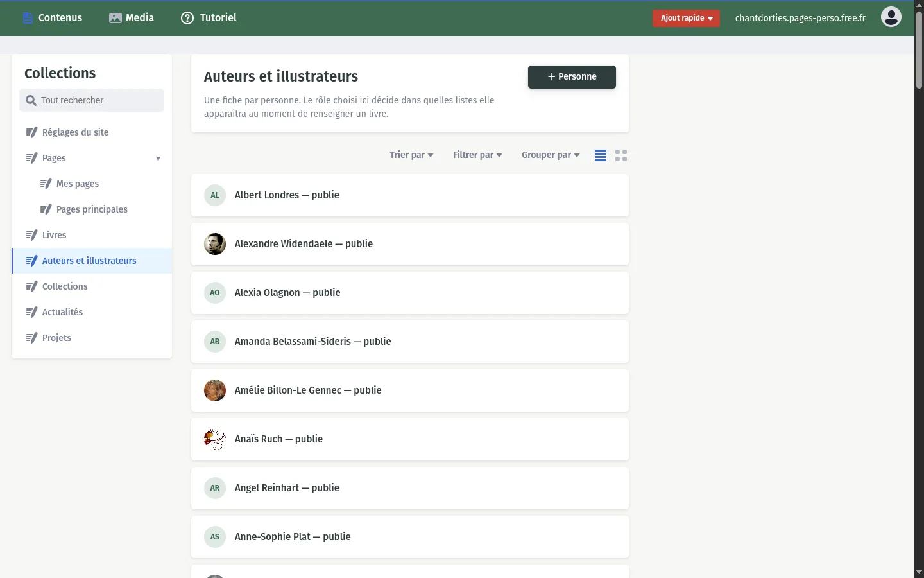This screenshot has height=578, width=924.
Task: Open the Anaïs Ruch entry
Action: pyautogui.click(x=410, y=439)
